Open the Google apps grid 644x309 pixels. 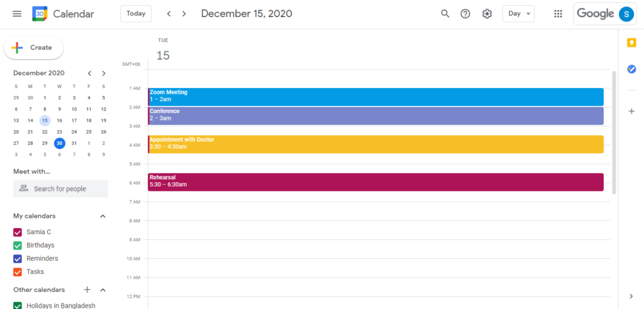[x=558, y=14]
